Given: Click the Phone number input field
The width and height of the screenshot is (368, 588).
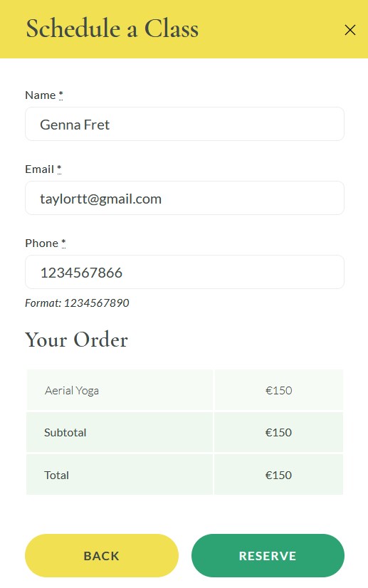Looking at the screenshot, I should click(184, 272).
